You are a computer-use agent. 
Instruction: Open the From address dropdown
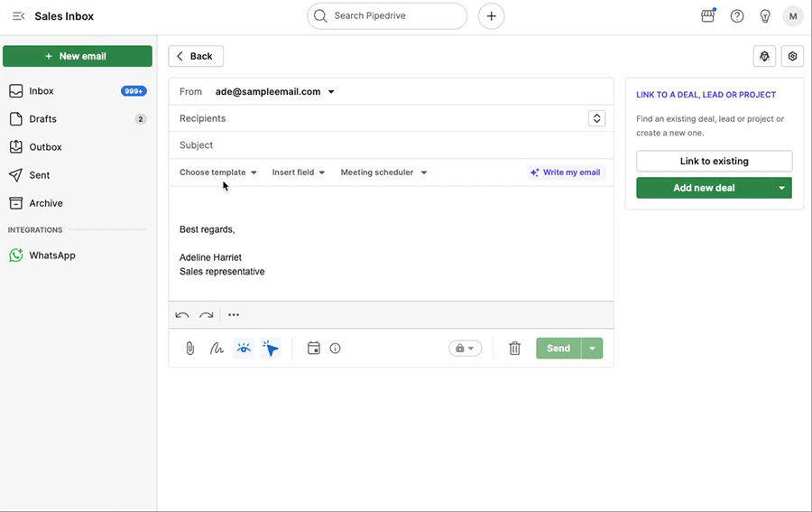(275, 92)
